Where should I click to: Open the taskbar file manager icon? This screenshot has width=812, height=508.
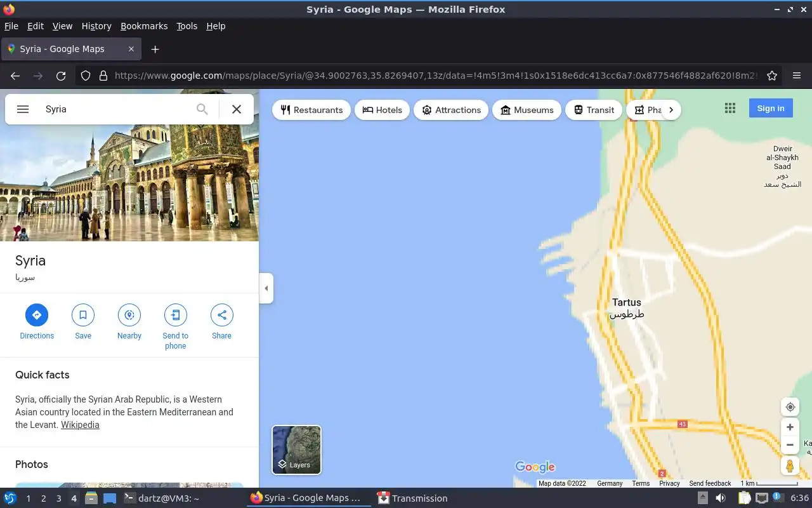pos(91,498)
